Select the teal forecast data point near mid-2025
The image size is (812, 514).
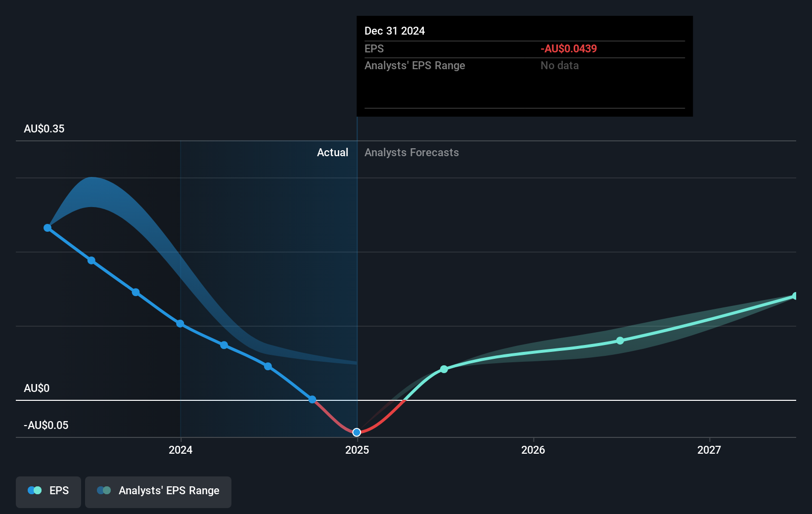click(x=444, y=369)
